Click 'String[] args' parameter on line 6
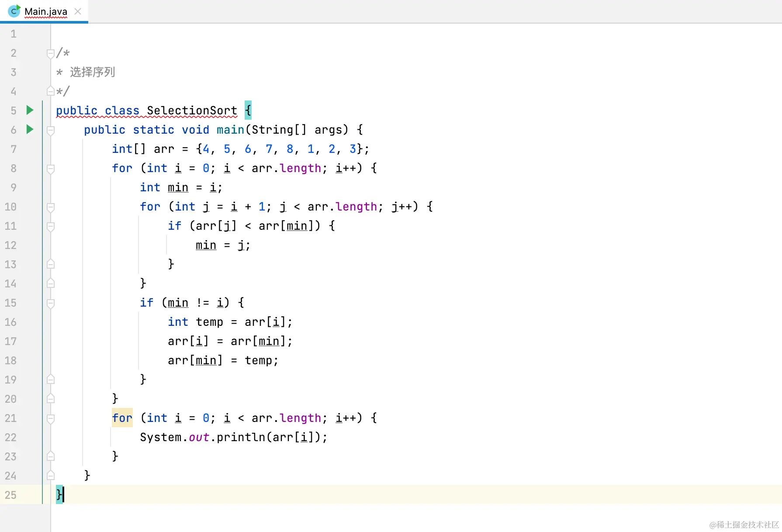The width and height of the screenshot is (782, 532). point(297,130)
